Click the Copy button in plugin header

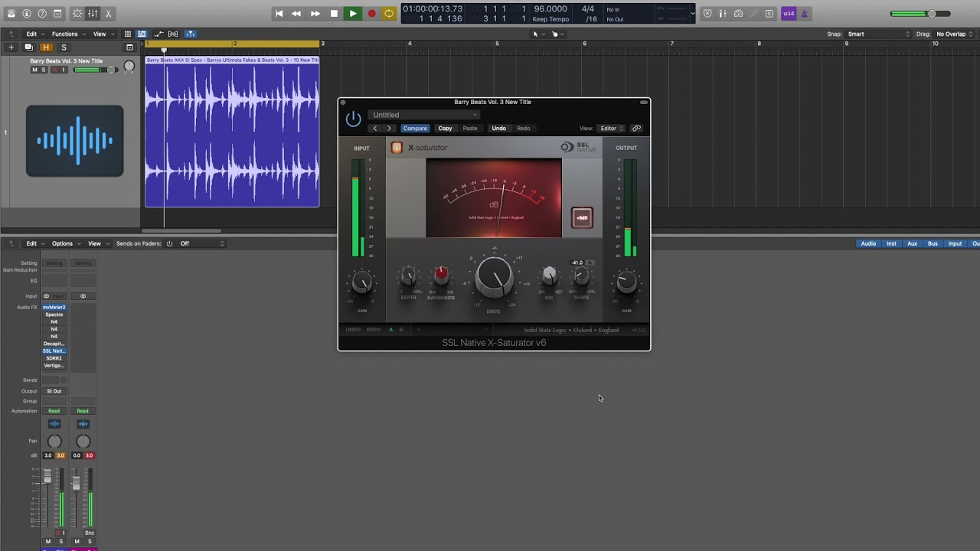[445, 129]
